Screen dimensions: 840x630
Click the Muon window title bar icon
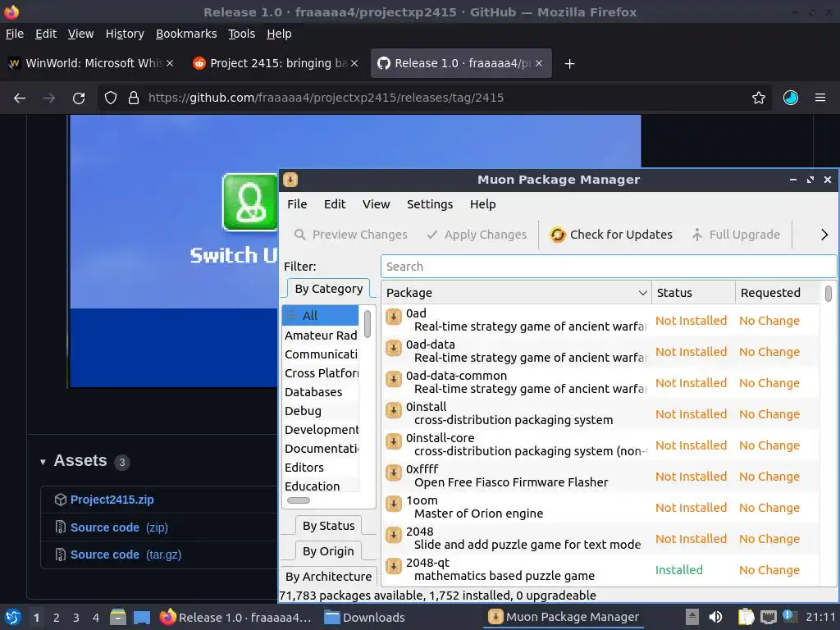click(x=290, y=180)
